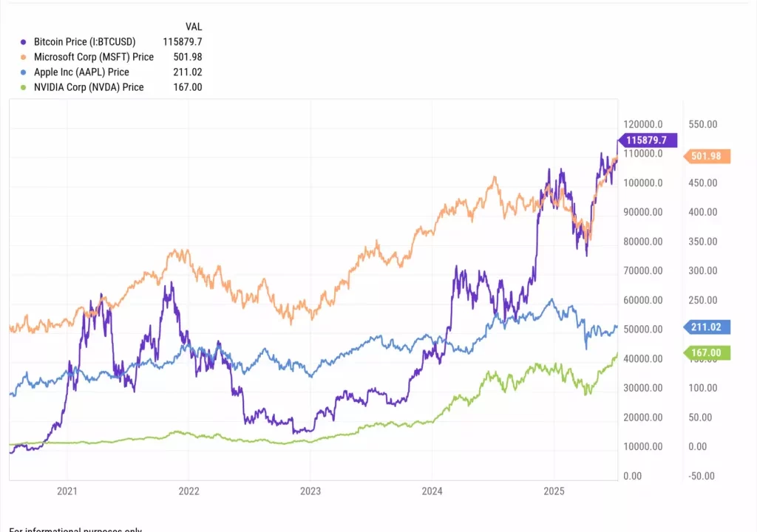Click the green NVIDIA legend dot
This screenshot has width=757, height=532.
25,87
